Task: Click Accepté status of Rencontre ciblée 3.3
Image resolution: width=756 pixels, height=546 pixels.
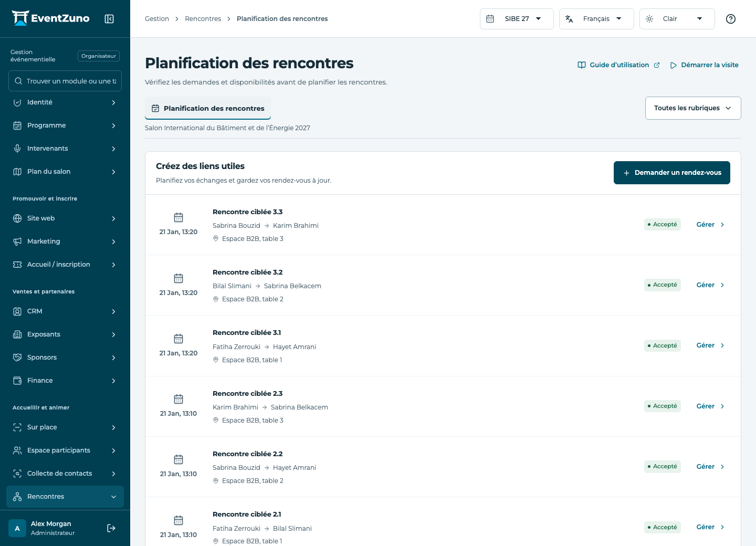Action: (663, 225)
